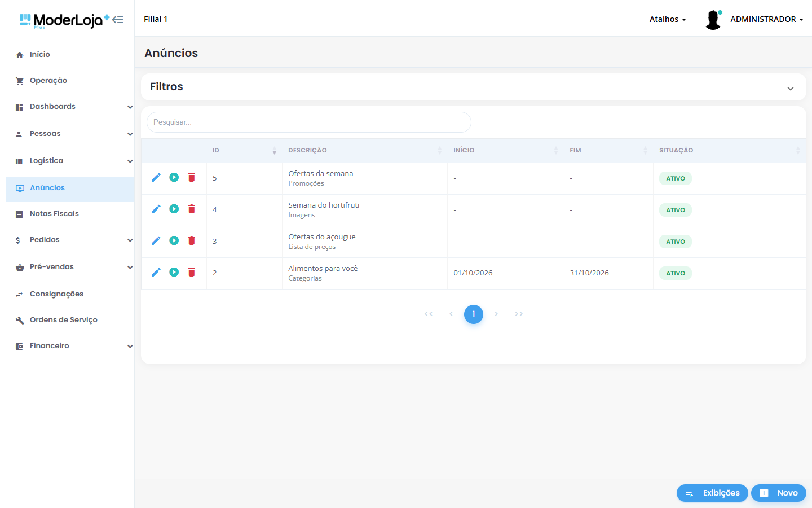
Task: Open the Atalhos dropdown
Action: [668, 19]
